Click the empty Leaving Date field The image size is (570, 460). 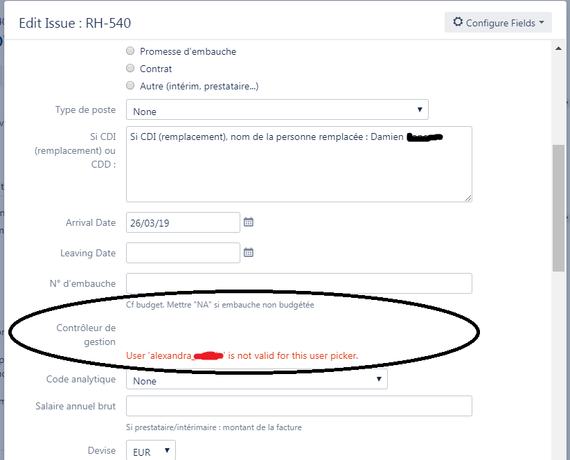[183, 253]
